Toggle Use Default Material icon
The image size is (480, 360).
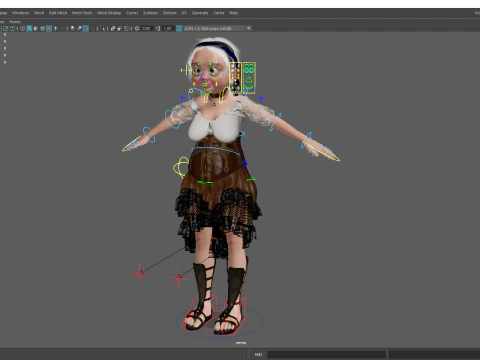[36, 28]
